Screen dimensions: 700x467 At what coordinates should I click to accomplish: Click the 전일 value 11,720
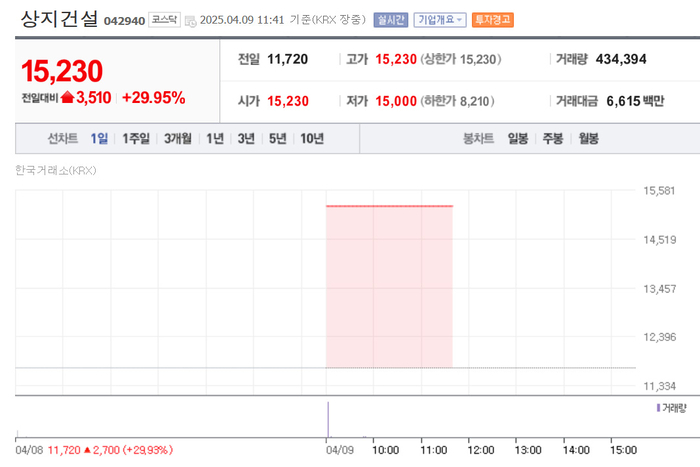tap(288, 59)
